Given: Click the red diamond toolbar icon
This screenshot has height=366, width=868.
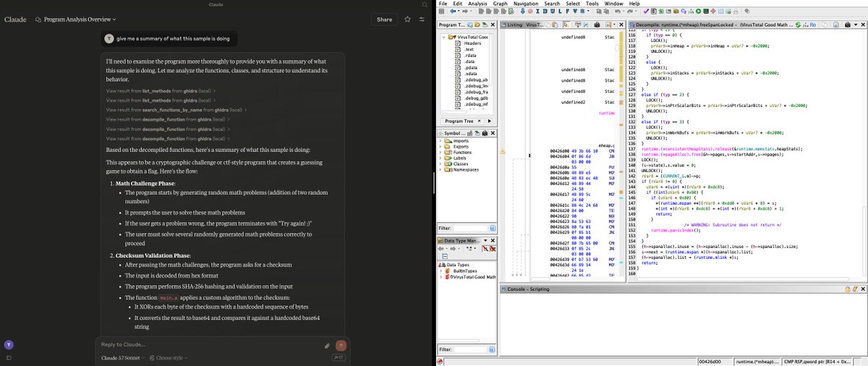Looking at the screenshot, I should click(712, 12).
